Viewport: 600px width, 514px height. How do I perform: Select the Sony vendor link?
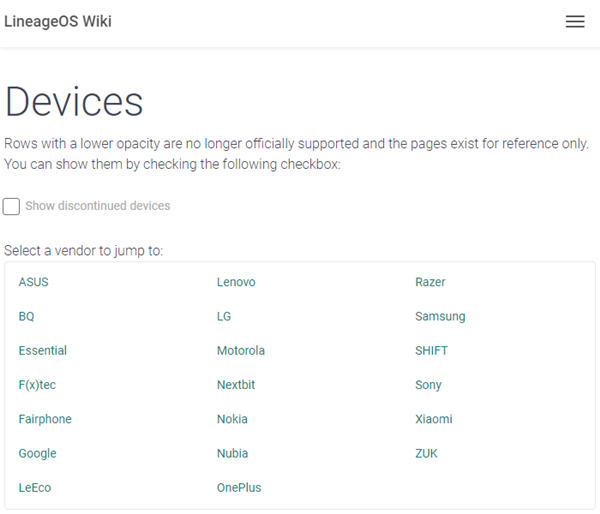tap(428, 385)
